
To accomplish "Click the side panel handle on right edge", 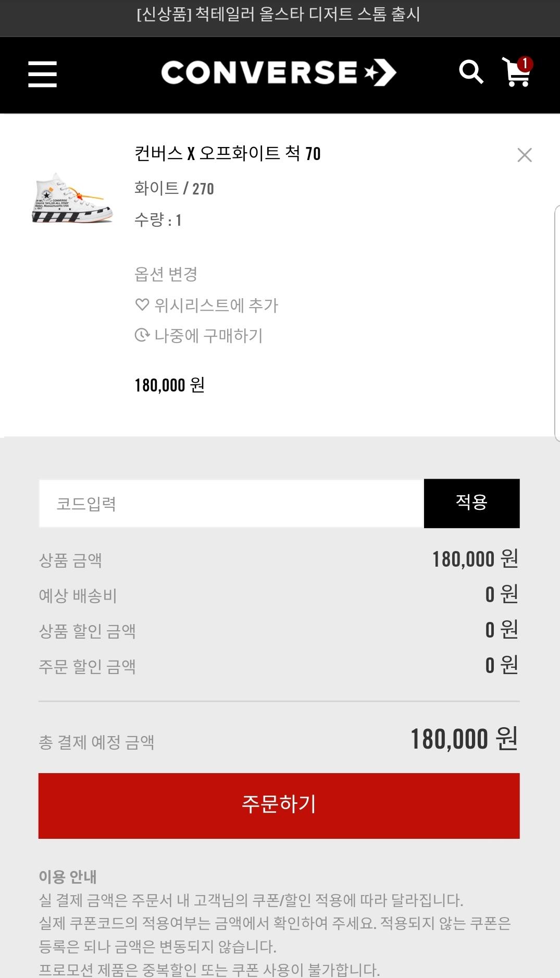I will click(x=556, y=323).
